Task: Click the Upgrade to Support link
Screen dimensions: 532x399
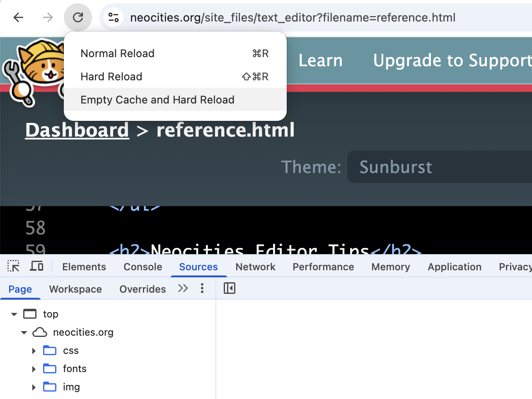Action: point(452,60)
